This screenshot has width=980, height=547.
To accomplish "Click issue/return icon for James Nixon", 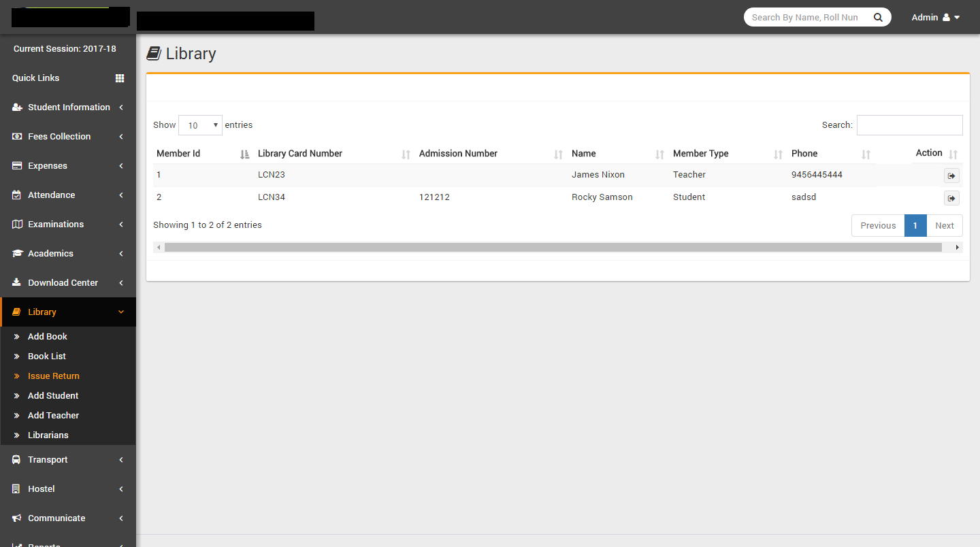I will pyautogui.click(x=951, y=176).
